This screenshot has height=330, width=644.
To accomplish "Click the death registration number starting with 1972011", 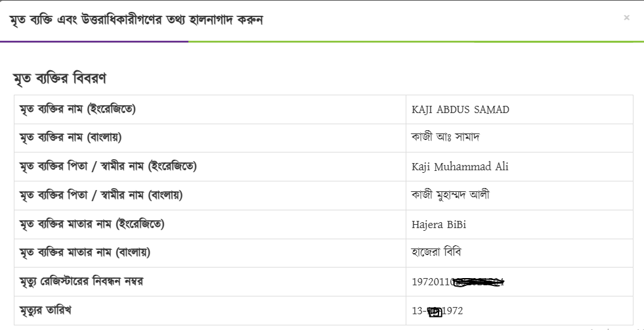I will click(x=460, y=282).
